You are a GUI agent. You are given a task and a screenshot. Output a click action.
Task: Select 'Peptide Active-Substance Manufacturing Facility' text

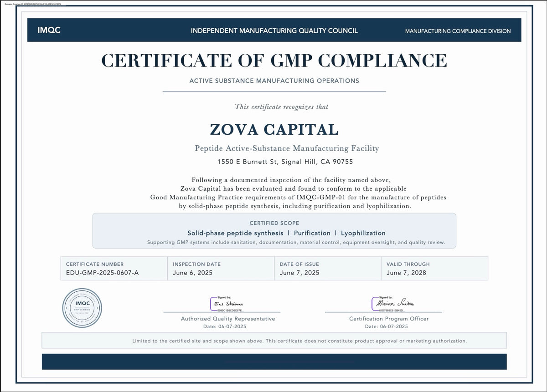(x=287, y=148)
